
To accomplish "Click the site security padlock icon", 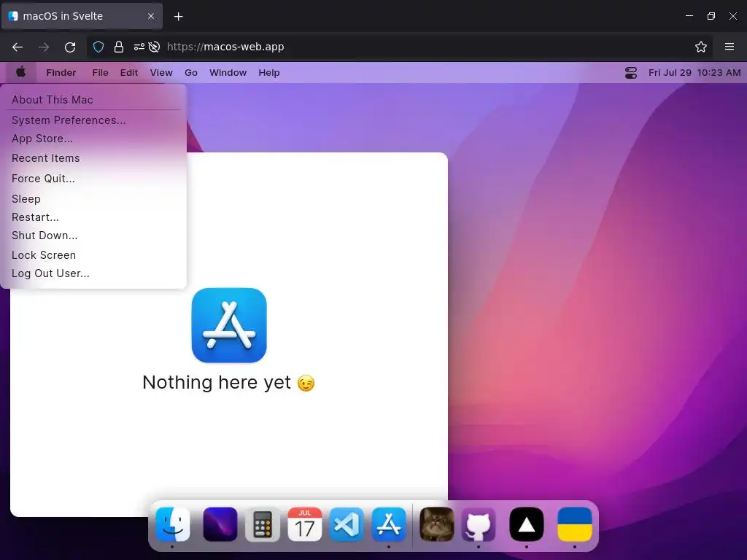I will pyautogui.click(x=119, y=47).
